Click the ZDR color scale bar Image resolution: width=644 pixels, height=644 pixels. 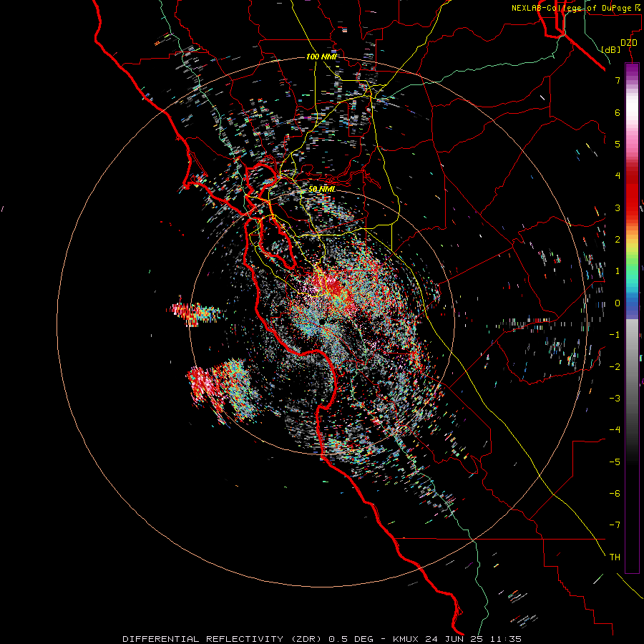tap(632, 318)
